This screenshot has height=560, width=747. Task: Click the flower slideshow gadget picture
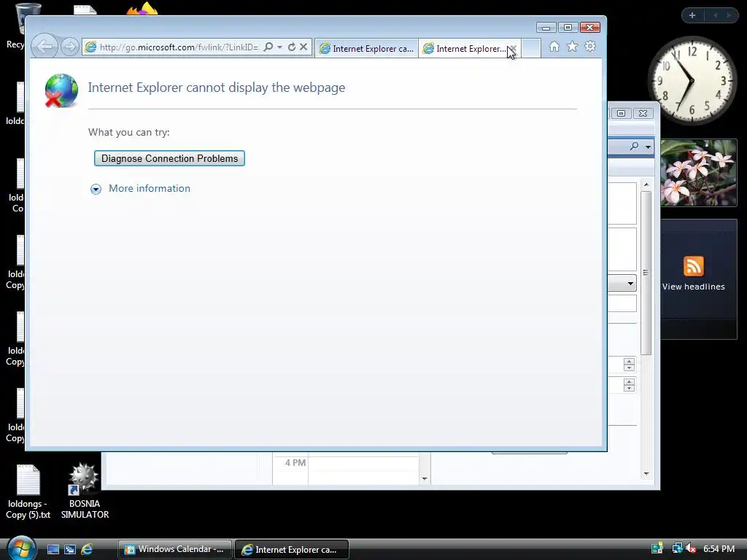point(698,173)
